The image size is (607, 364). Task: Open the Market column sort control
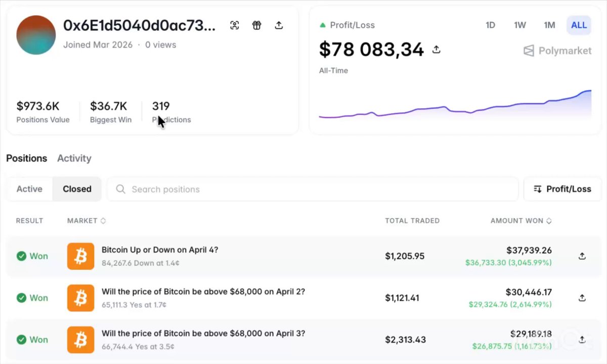pos(103,220)
